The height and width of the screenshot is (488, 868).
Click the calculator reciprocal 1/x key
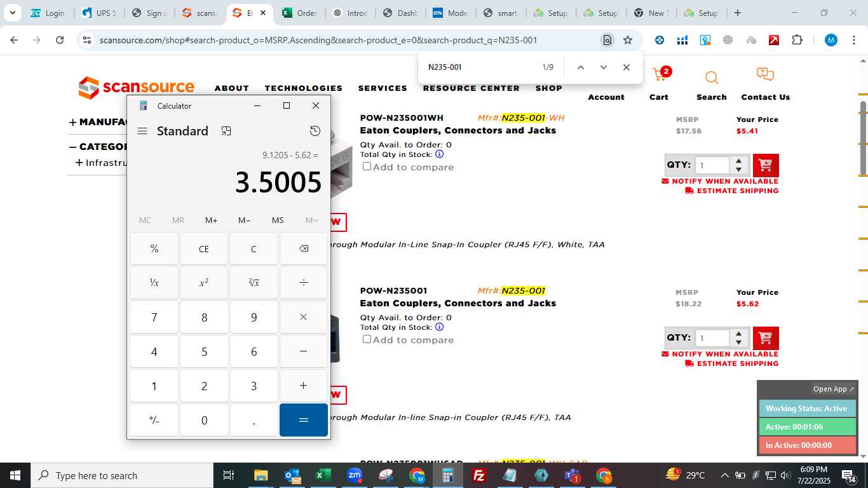pyautogui.click(x=154, y=283)
